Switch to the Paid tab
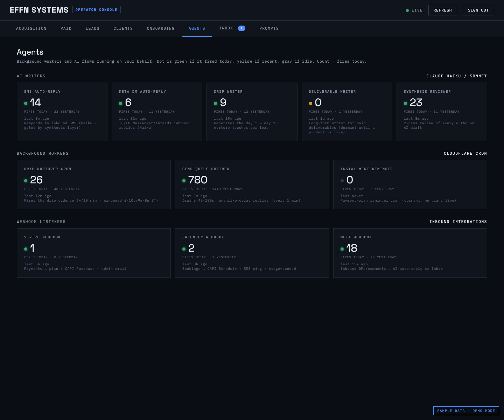This screenshot has height=420, width=504. (x=66, y=28)
